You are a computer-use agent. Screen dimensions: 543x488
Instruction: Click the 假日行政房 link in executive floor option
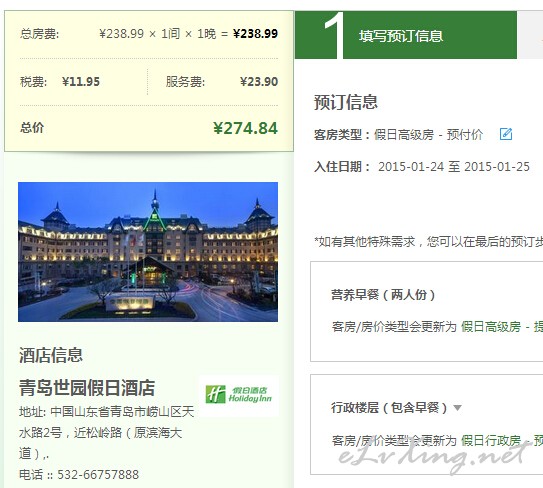tap(491, 441)
